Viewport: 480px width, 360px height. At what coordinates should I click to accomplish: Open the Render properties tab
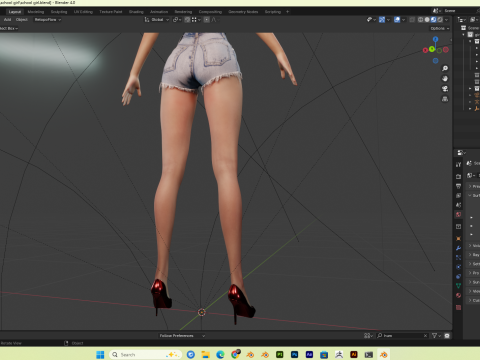(x=458, y=176)
